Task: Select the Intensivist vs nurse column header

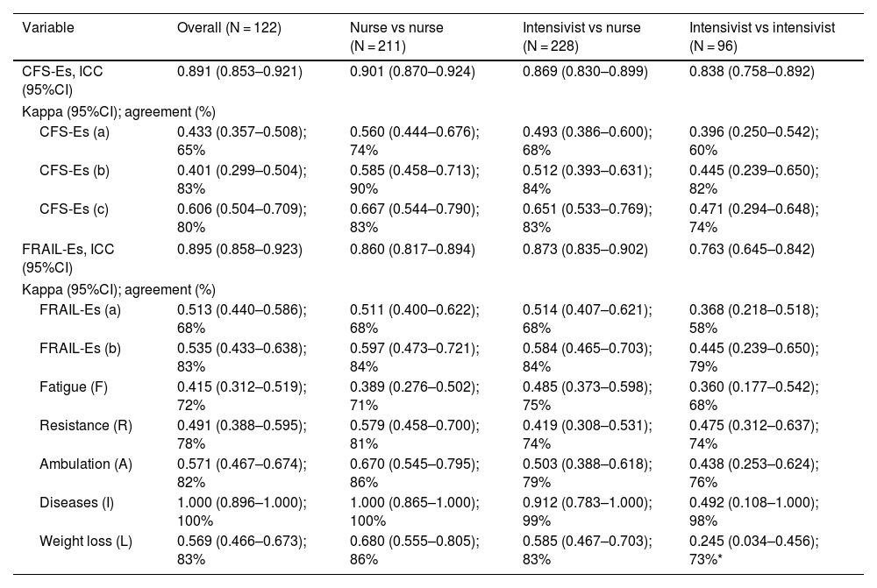Action: tap(581, 35)
